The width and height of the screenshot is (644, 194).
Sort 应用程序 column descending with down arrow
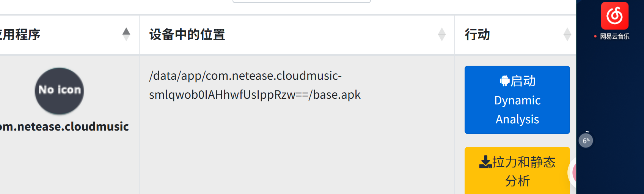point(126,38)
